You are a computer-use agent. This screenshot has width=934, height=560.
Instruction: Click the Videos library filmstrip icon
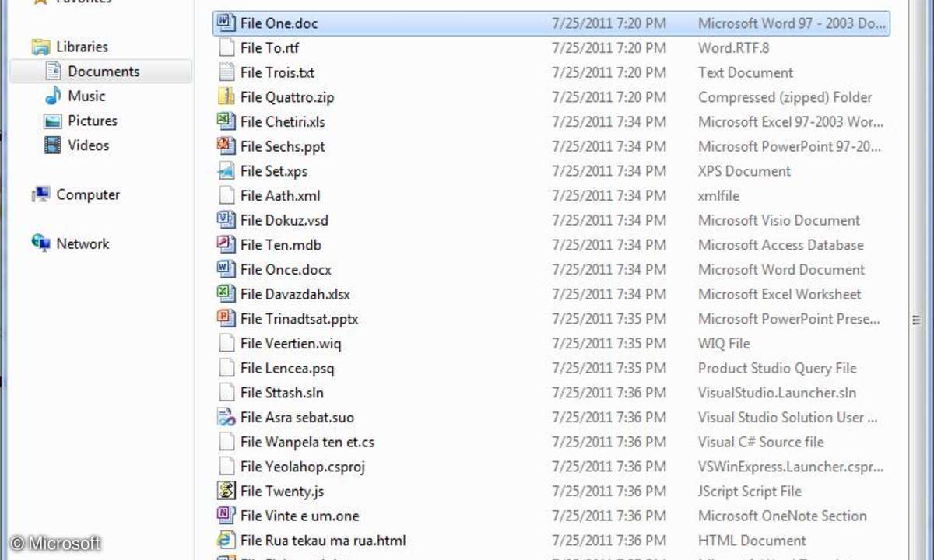click(x=53, y=145)
